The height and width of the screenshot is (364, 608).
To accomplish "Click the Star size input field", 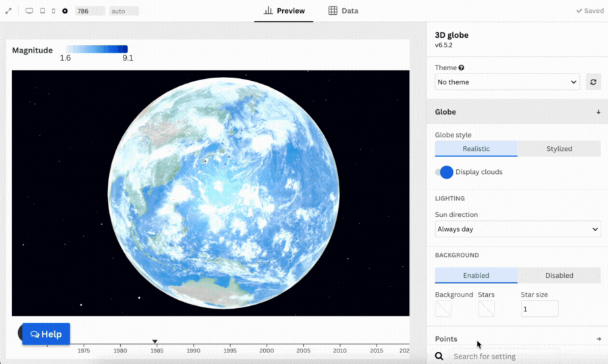I will (x=539, y=309).
